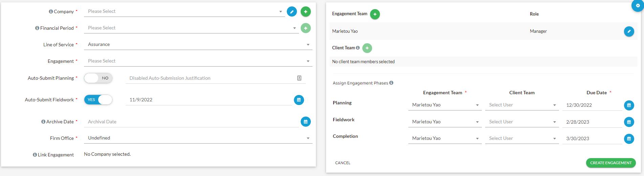Turn off Auto-Submit Fieldwork switch
The width and height of the screenshot is (644, 176).
(98, 100)
